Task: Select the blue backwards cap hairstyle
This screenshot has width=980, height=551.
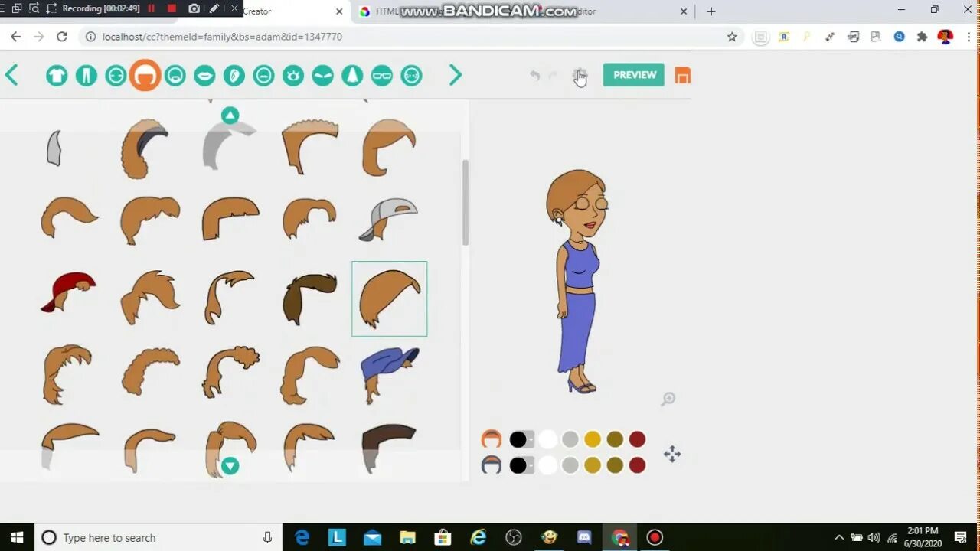Action: 389,373
